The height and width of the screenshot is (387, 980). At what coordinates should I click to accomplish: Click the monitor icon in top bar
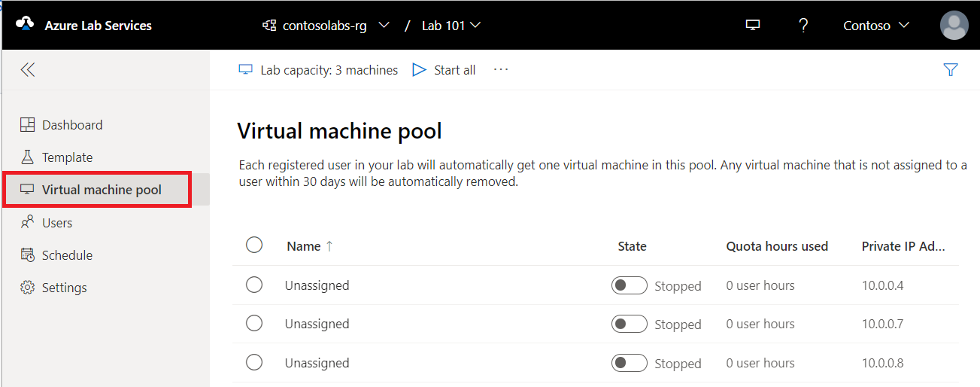(753, 25)
